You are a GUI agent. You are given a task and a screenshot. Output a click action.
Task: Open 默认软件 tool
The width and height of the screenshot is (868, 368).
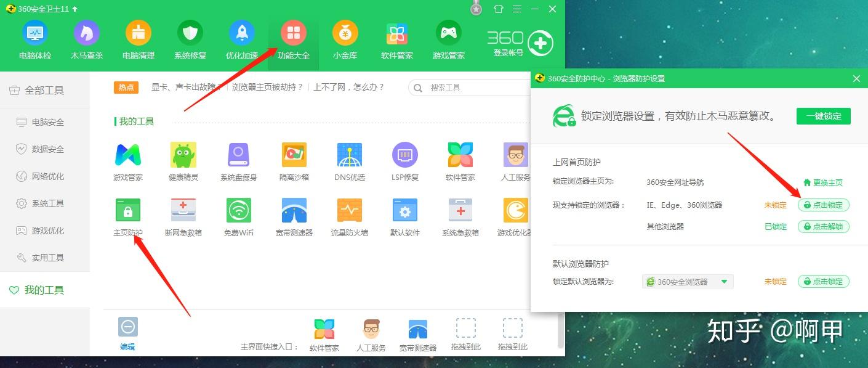point(405,218)
